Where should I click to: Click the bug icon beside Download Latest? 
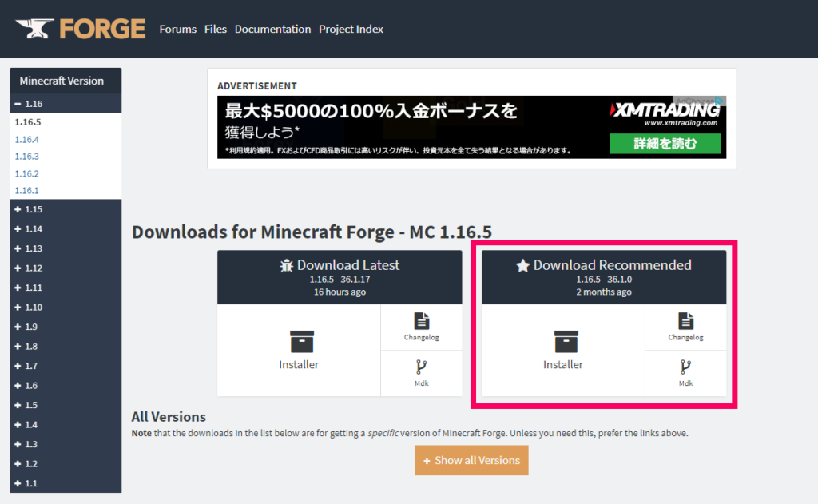click(x=287, y=265)
